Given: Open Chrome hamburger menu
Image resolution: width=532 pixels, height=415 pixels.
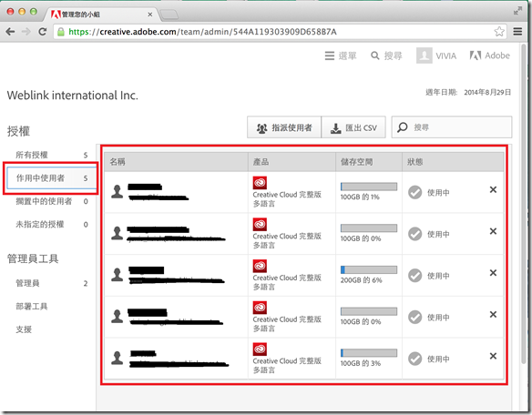Looking at the screenshot, I should coord(517,32).
